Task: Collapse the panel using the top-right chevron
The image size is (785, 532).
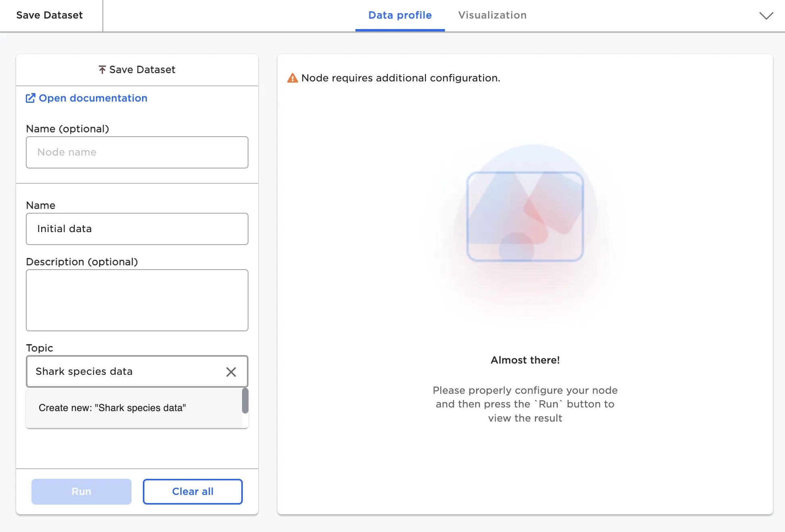Action: coord(766,16)
